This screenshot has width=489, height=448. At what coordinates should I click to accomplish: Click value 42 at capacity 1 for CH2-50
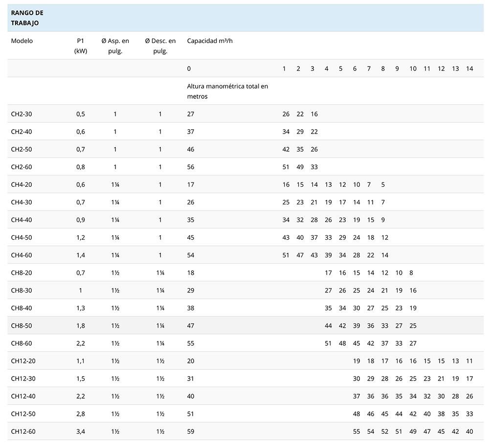click(x=286, y=149)
